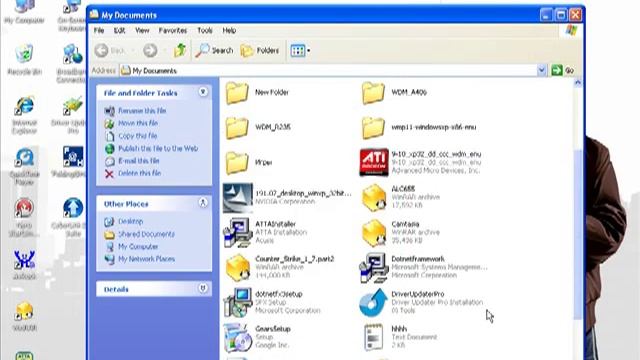Click Move this file link
This screenshot has height=360, width=640.
(x=138, y=123)
